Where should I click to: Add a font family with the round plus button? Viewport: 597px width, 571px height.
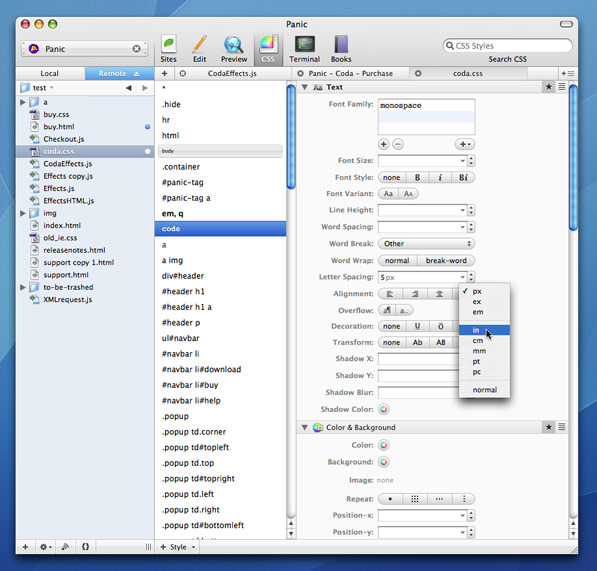point(384,144)
